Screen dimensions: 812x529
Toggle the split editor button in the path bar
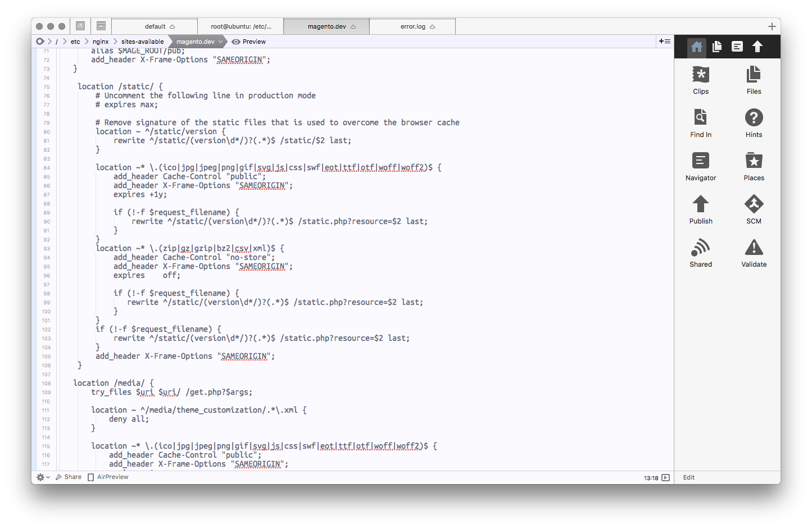tap(664, 41)
